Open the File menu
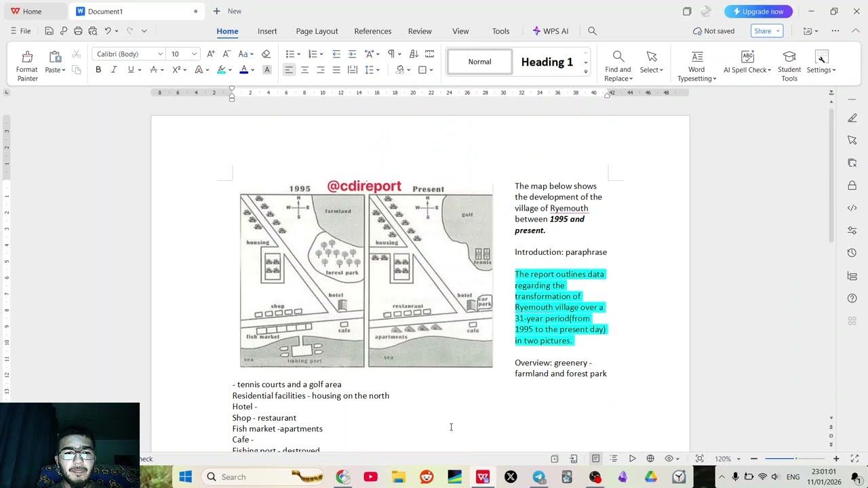Screen dimensions: 868x488 point(20,31)
